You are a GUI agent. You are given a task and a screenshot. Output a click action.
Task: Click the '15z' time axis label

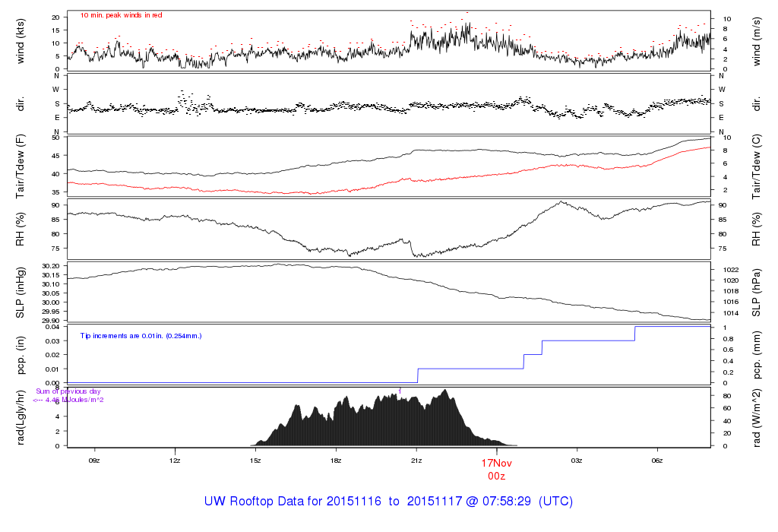point(255,461)
